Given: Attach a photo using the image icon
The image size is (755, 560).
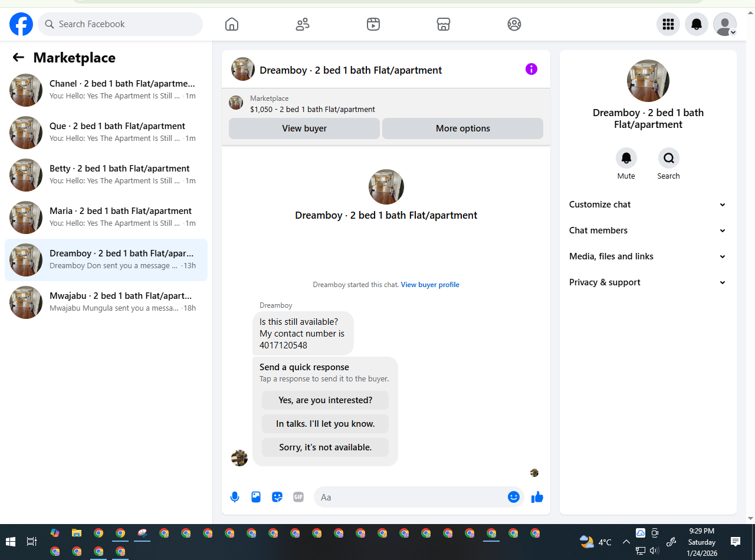Looking at the screenshot, I should click(256, 497).
